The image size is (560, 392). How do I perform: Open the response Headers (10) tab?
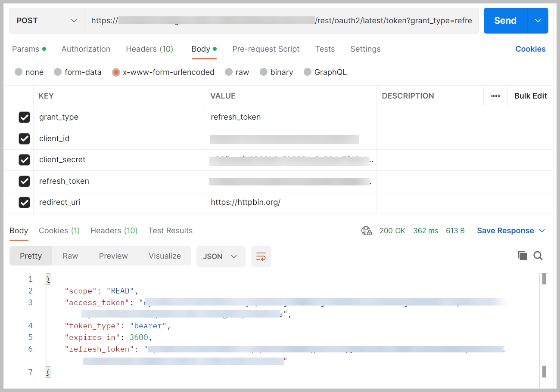tap(114, 231)
